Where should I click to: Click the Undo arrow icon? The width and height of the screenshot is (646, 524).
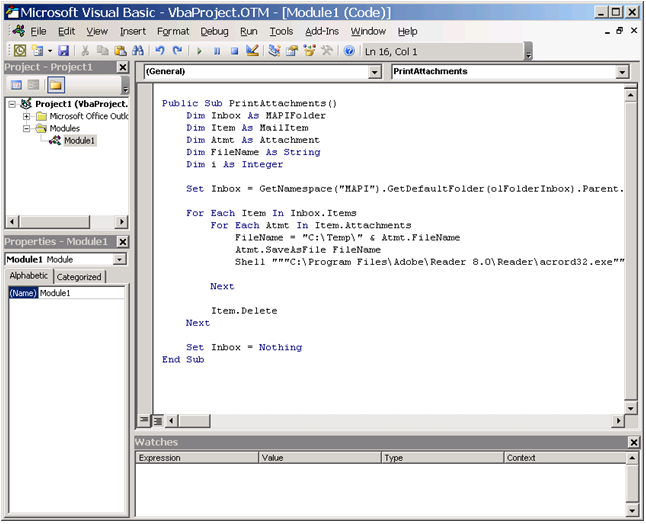[160, 51]
